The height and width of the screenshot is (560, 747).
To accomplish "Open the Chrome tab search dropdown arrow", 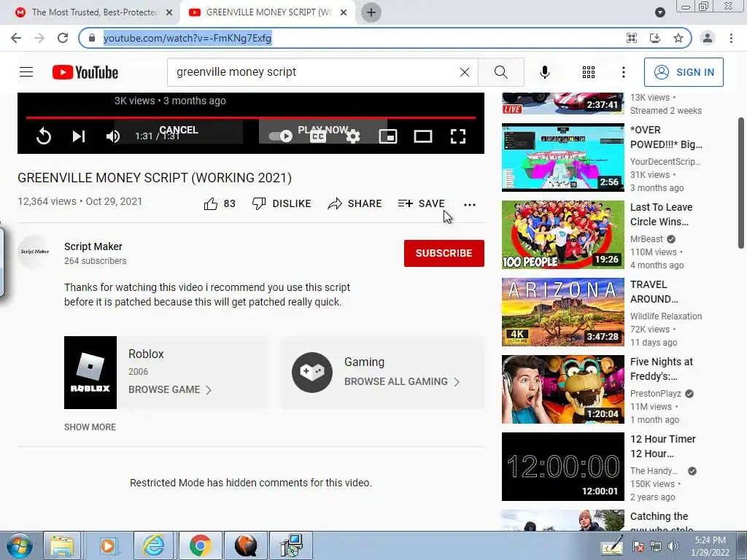I will pyautogui.click(x=659, y=12).
